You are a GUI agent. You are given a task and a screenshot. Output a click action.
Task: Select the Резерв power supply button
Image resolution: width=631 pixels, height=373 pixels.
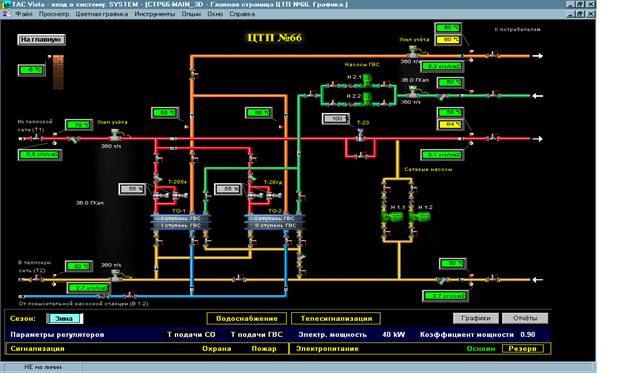(x=523, y=348)
